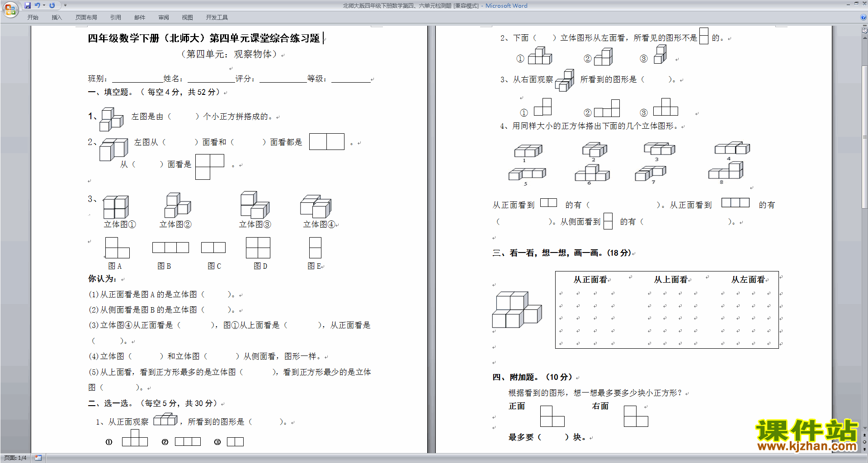Click the 页面: 1/4 status bar indicator
Image resolution: width=868 pixels, height=463 pixels.
pos(15,458)
